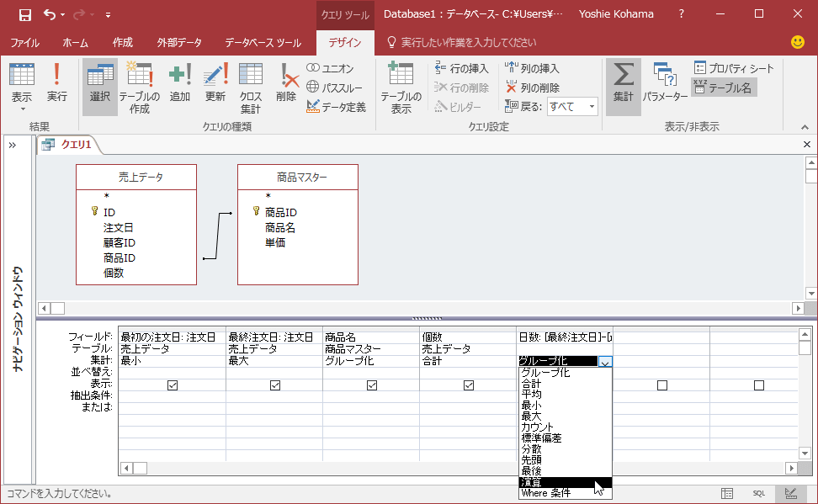This screenshot has width=818, height=504.
Task: Collapse the 集計 dropdown arrow in 日数 column
Action: pyautogui.click(x=604, y=362)
